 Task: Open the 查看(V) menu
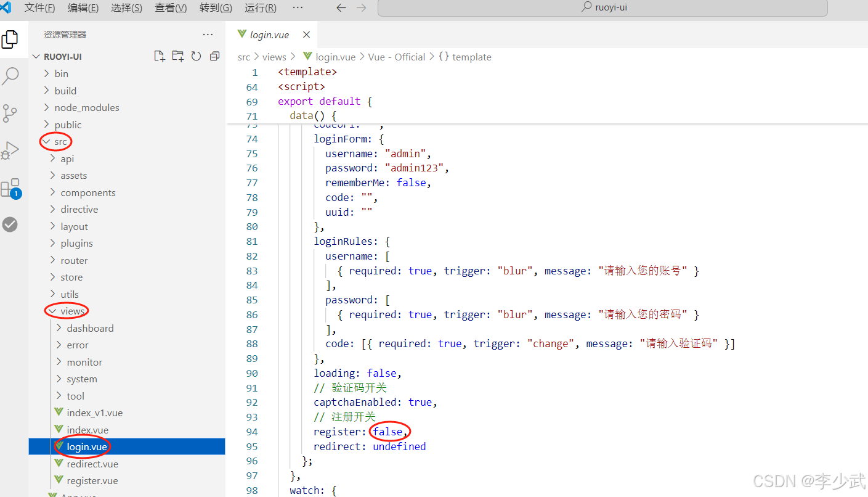(171, 8)
